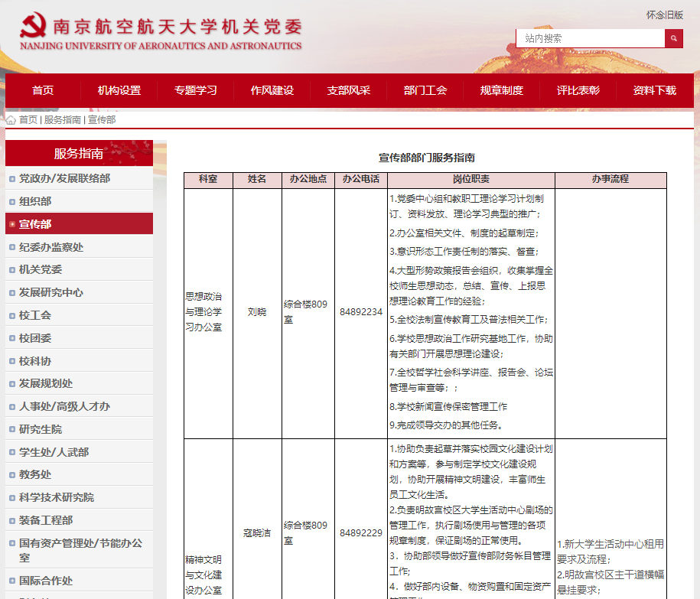The height and width of the screenshot is (599, 700).
Task: Click the home icon in breadcrumb
Action: pyautogui.click(x=11, y=120)
